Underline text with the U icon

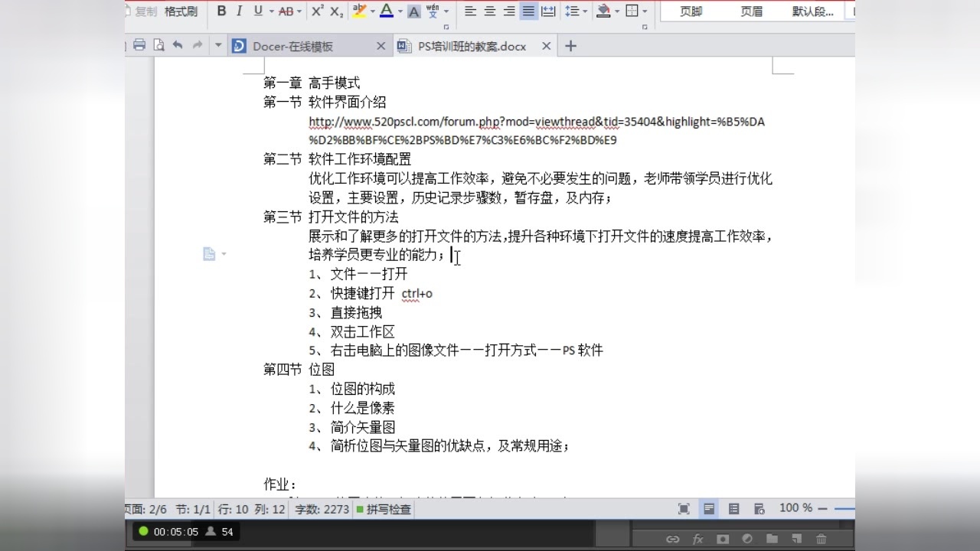click(x=258, y=11)
